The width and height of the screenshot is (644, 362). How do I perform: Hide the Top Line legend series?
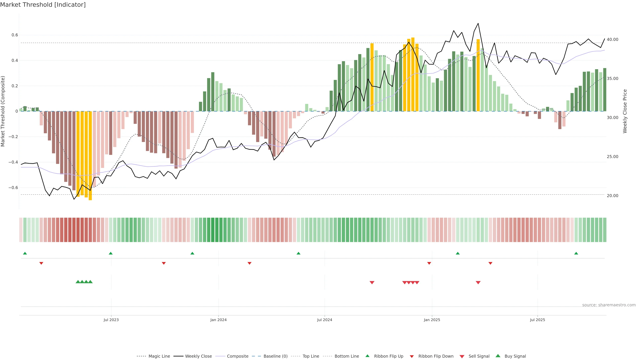coord(311,356)
